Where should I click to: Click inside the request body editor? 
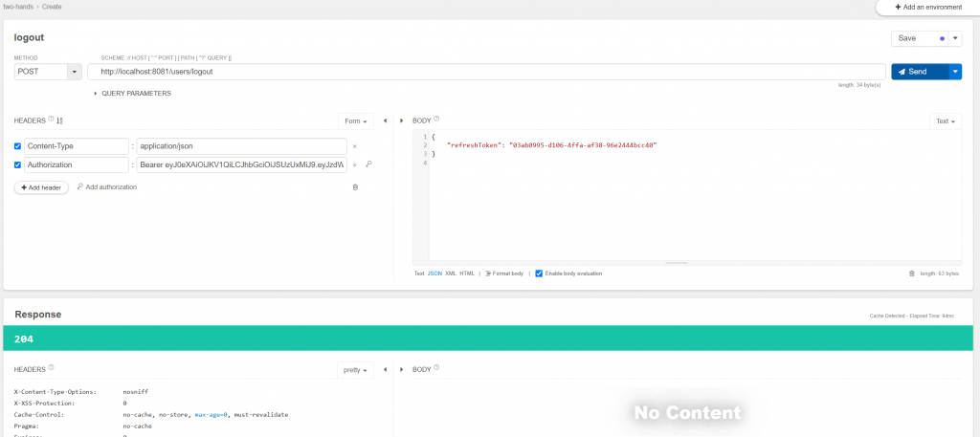[x=695, y=195]
